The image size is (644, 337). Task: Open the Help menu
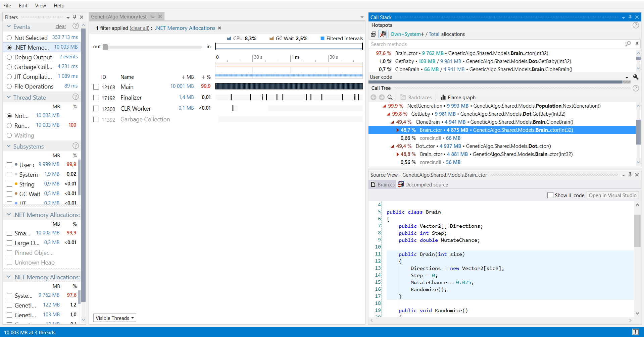coord(59,5)
